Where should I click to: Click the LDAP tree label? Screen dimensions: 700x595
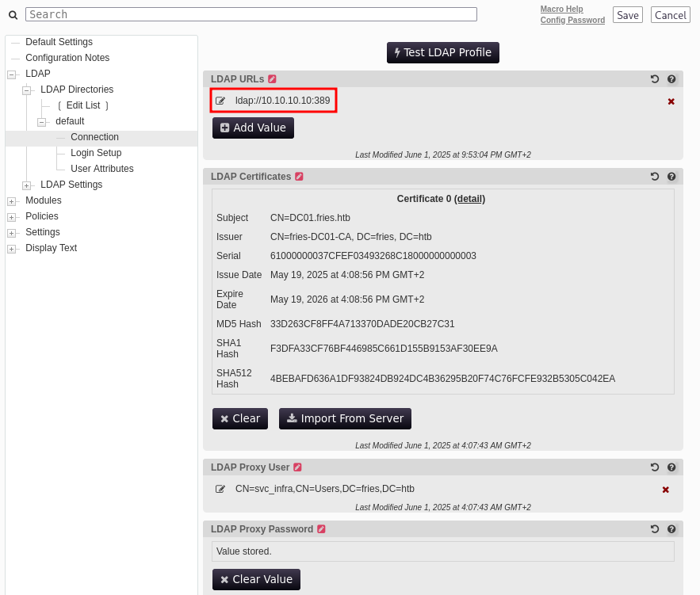tap(38, 74)
